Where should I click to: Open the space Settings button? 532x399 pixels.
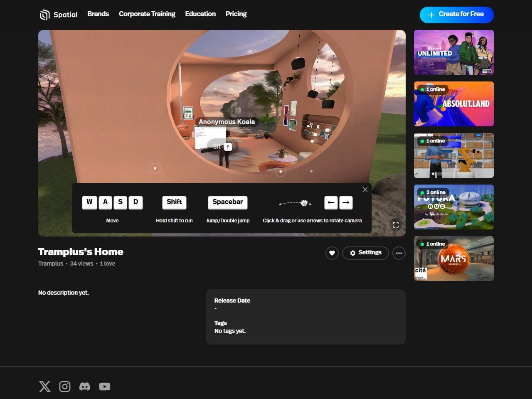(x=365, y=253)
